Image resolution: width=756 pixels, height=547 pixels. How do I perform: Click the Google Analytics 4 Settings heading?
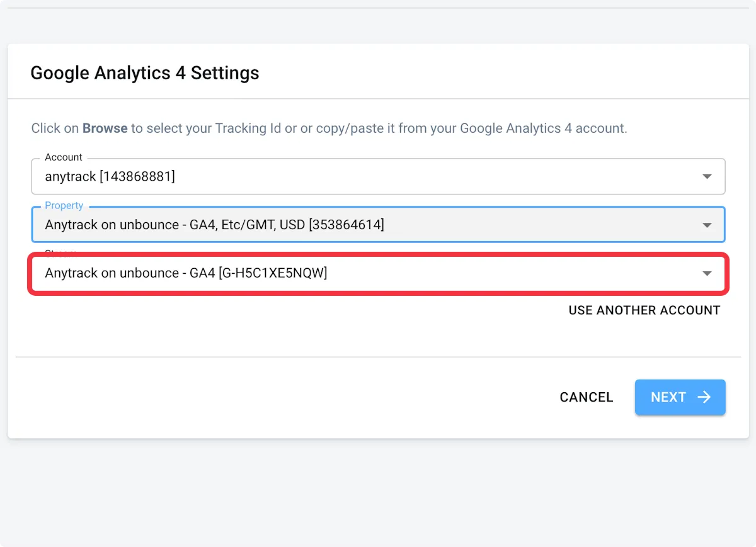[145, 73]
